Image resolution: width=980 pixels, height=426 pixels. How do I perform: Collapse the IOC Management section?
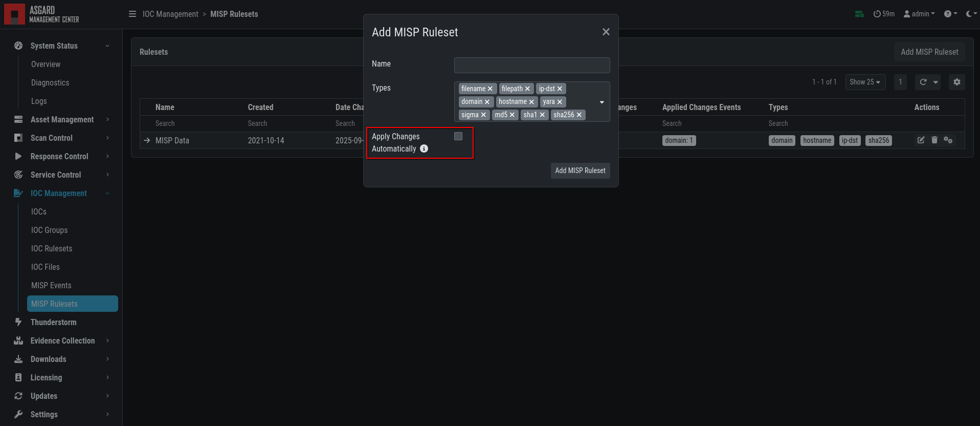pyautogui.click(x=61, y=193)
